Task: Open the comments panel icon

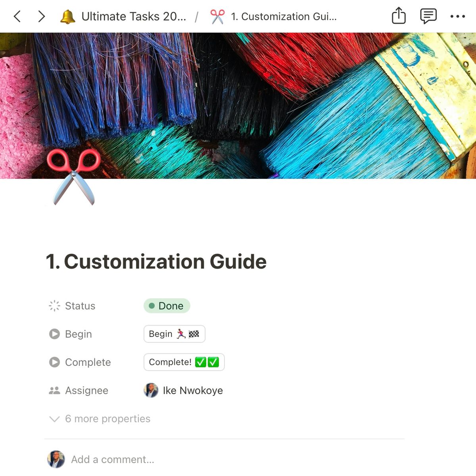Action: 428,16
